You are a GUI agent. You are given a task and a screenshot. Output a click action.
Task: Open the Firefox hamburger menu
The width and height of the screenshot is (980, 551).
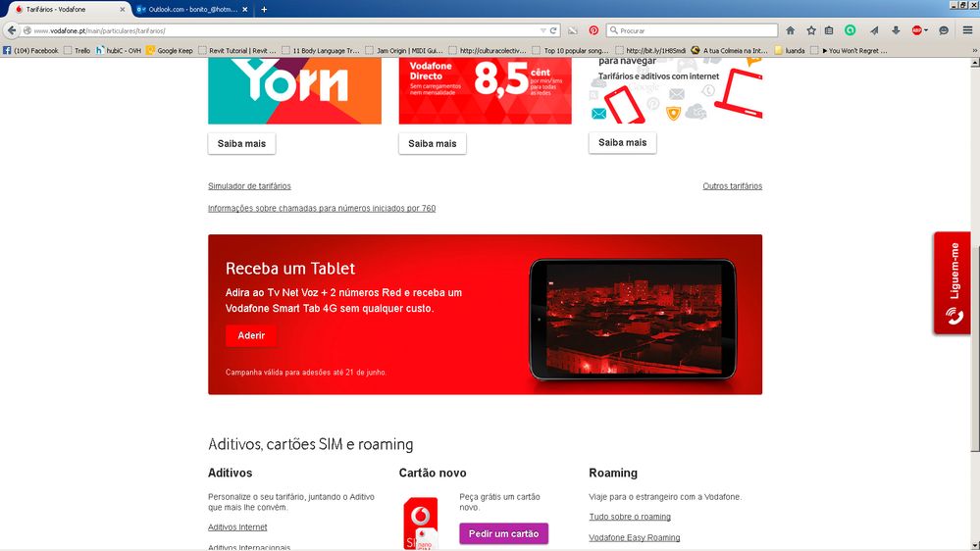[967, 30]
